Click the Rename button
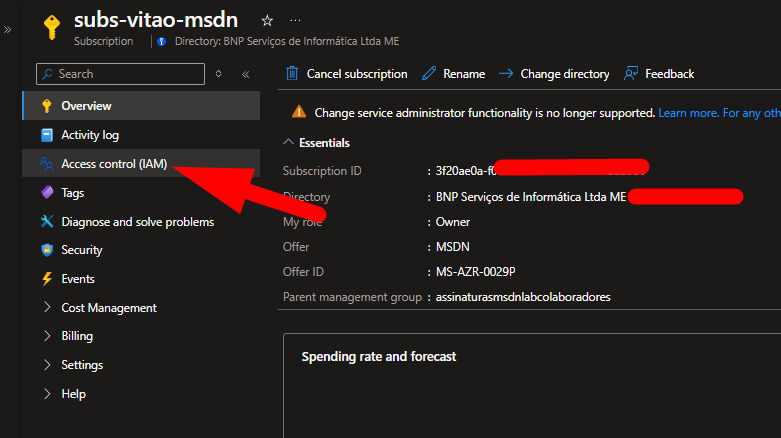The image size is (781, 438). 454,74
